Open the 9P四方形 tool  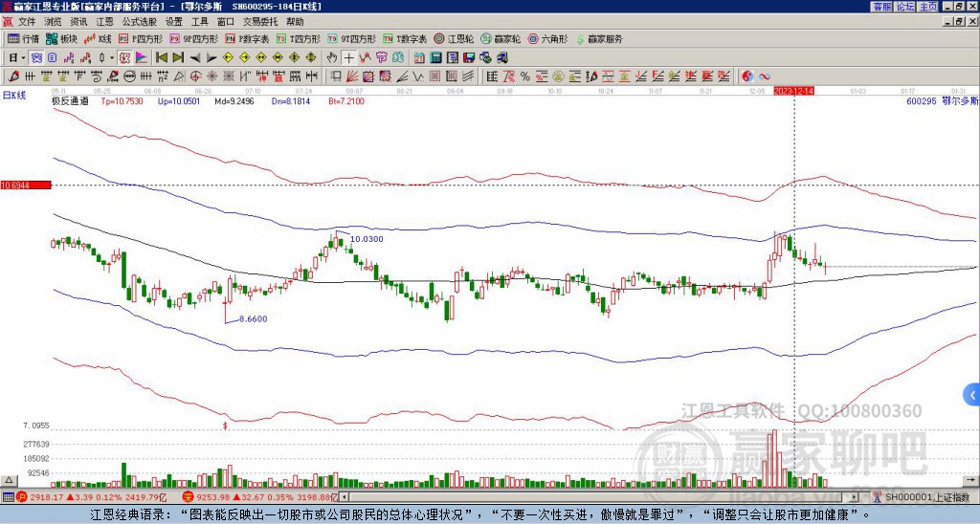tap(193, 38)
